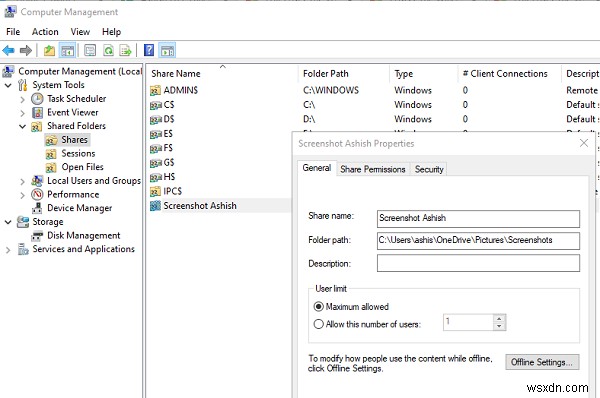Click the Screenshot Ashish share icon
Screen dimensions: 600x398
(x=155, y=206)
